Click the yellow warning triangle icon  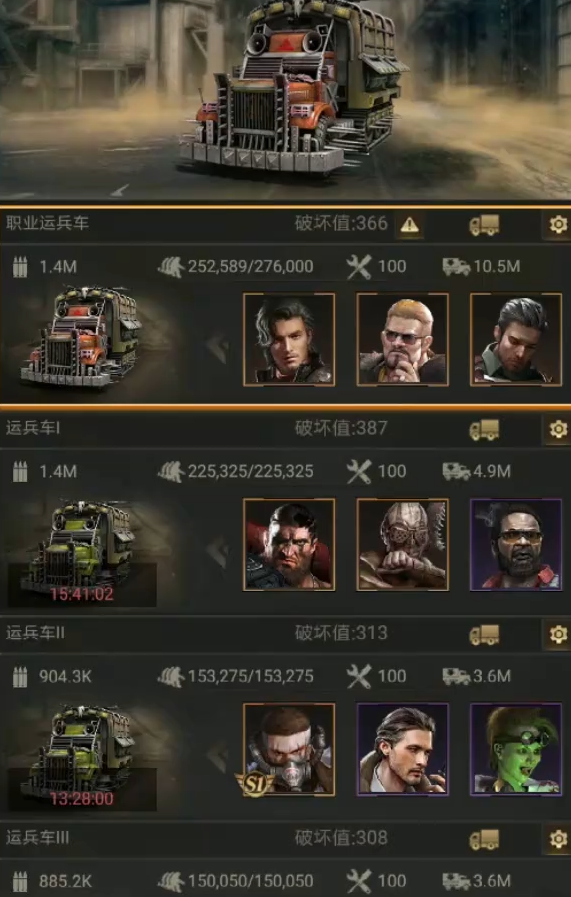click(409, 225)
